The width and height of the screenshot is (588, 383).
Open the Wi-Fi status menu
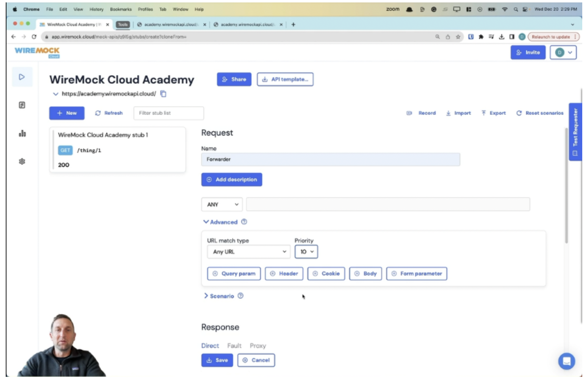[x=505, y=9]
